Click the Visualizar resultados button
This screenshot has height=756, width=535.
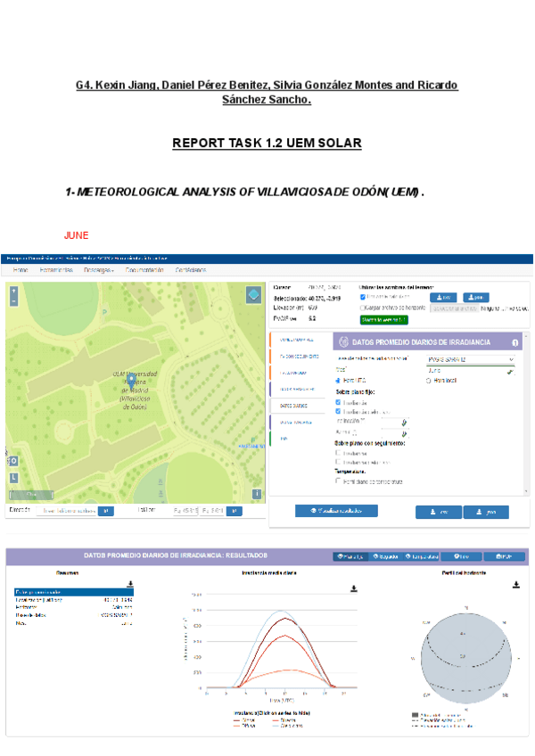(336, 511)
